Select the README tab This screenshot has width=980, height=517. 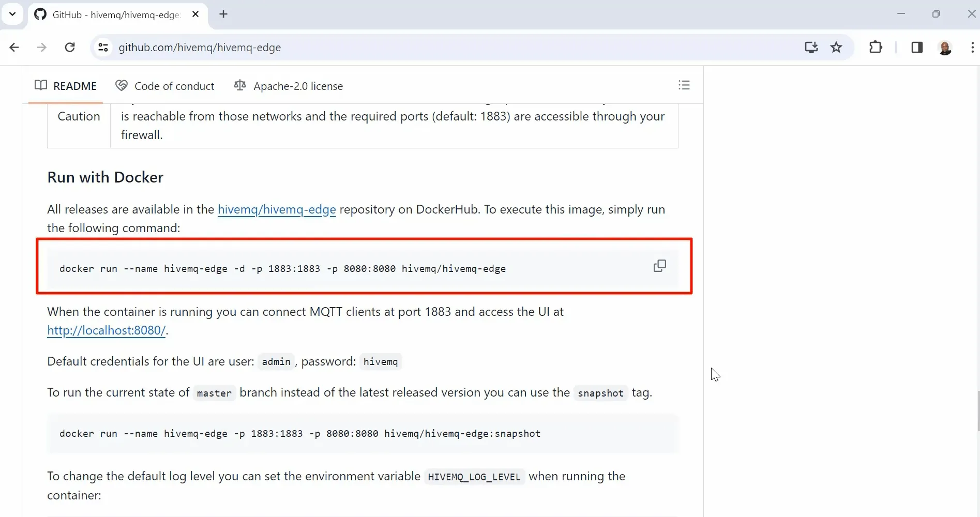66,86
